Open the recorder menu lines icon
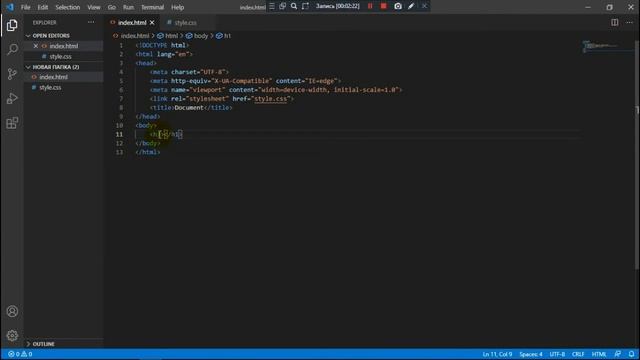Image resolution: width=640 pixels, height=360 pixels. coord(272,6)
